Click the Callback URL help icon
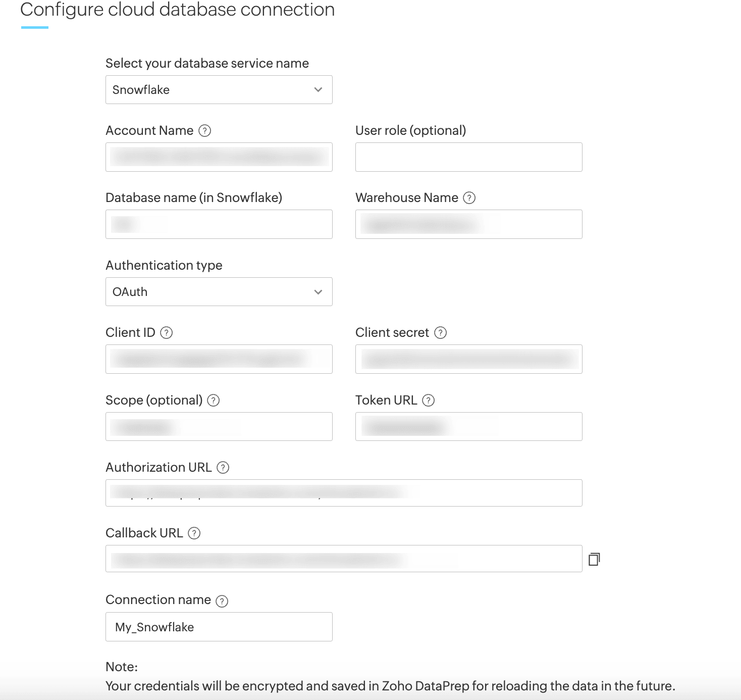Viewport: 741px width, 700px height. tap(194, 533)
